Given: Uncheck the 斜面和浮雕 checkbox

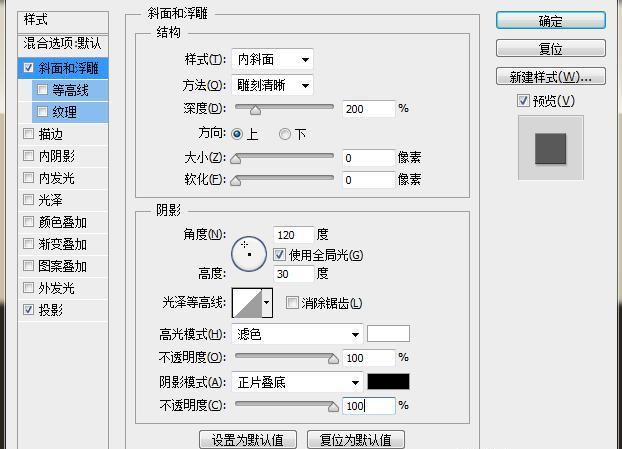Looking at the screenshot, I should (x=28, y=67).
